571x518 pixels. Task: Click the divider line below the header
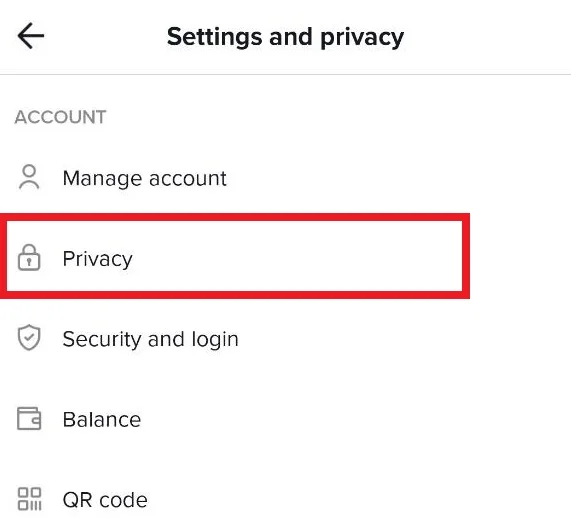tap(286, 74)
